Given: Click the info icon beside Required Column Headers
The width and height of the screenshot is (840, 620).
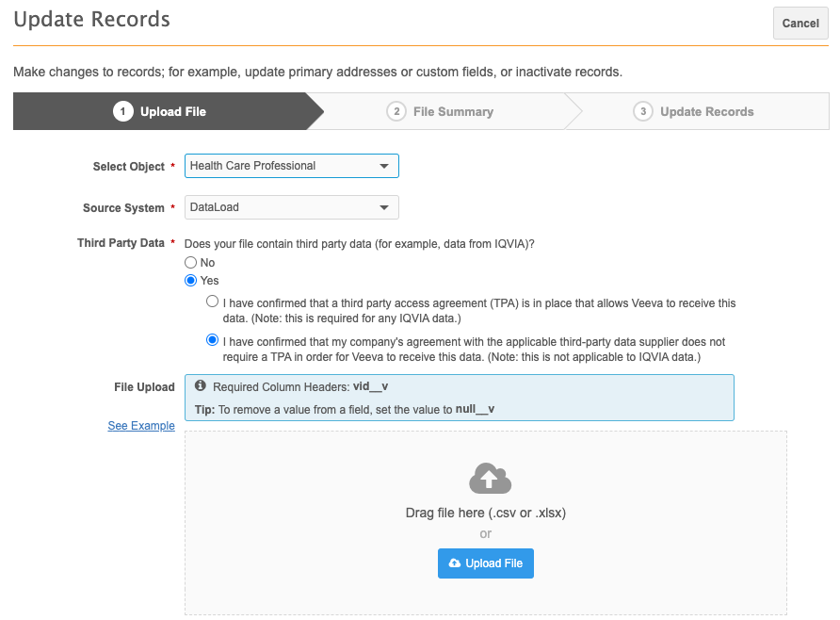Looking at the screenshot, I should click(x=200, y=386).
